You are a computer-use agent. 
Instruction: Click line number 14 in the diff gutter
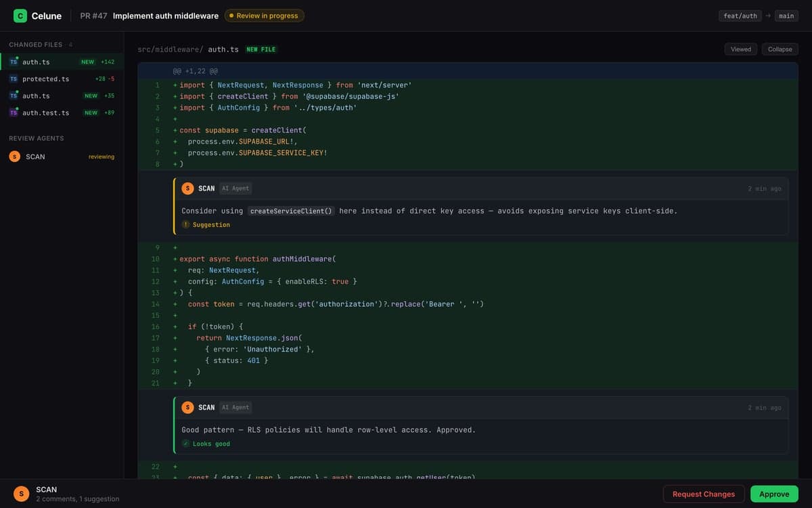point(155,303)
